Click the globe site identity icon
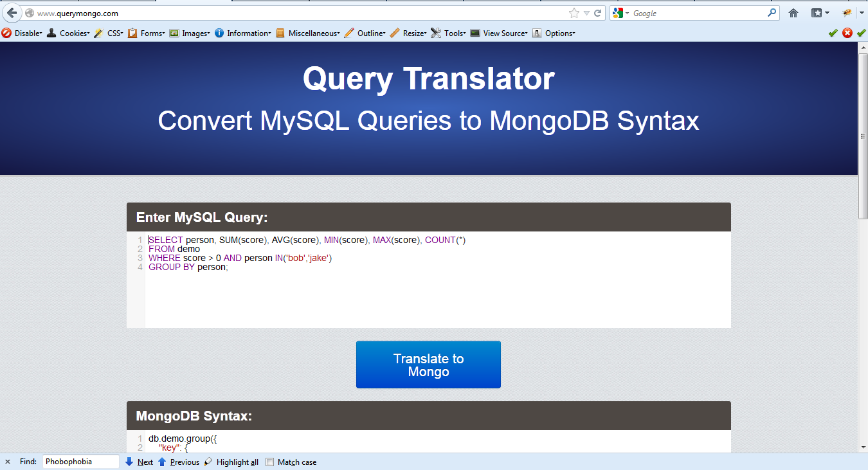The height and width of the screenshot is (470, 868). [x=29, y=13]
